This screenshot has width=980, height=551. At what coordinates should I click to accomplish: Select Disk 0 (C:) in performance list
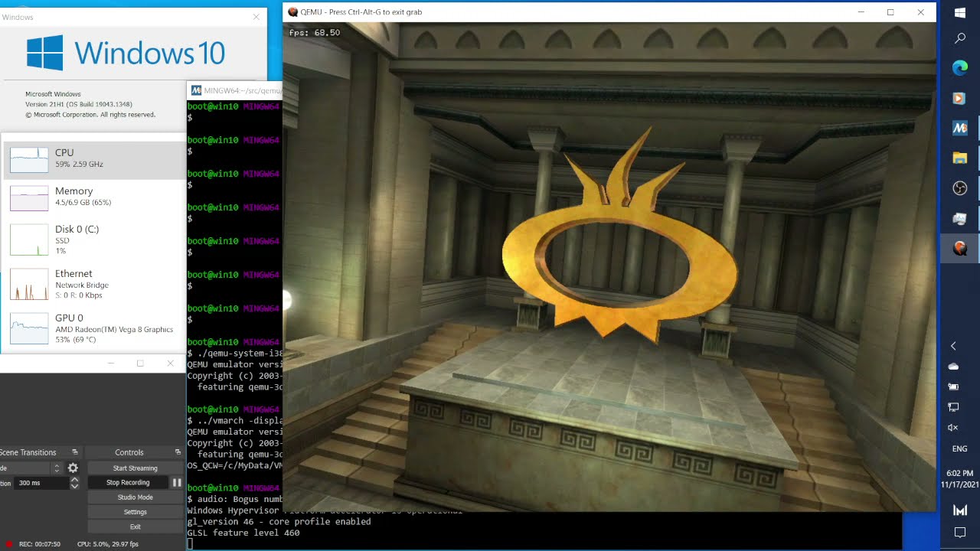(95, 239)
